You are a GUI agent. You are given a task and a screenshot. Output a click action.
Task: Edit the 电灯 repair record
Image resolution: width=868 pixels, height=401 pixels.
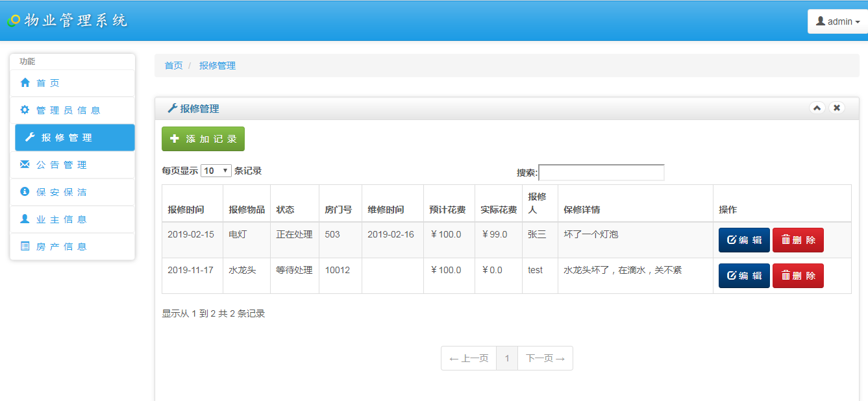coord(744,240)
